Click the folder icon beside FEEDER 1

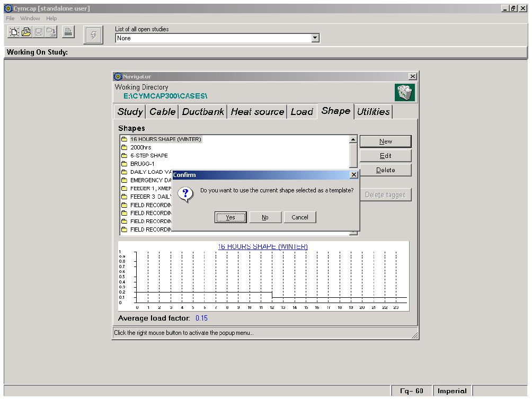[x=124, y=188]
